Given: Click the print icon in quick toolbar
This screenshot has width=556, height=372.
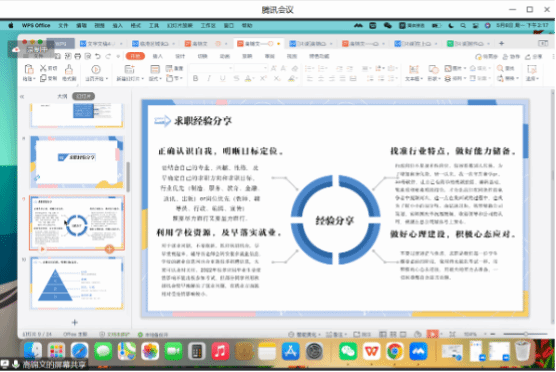Looking at the screenshot, I should (x=78, y=56).
